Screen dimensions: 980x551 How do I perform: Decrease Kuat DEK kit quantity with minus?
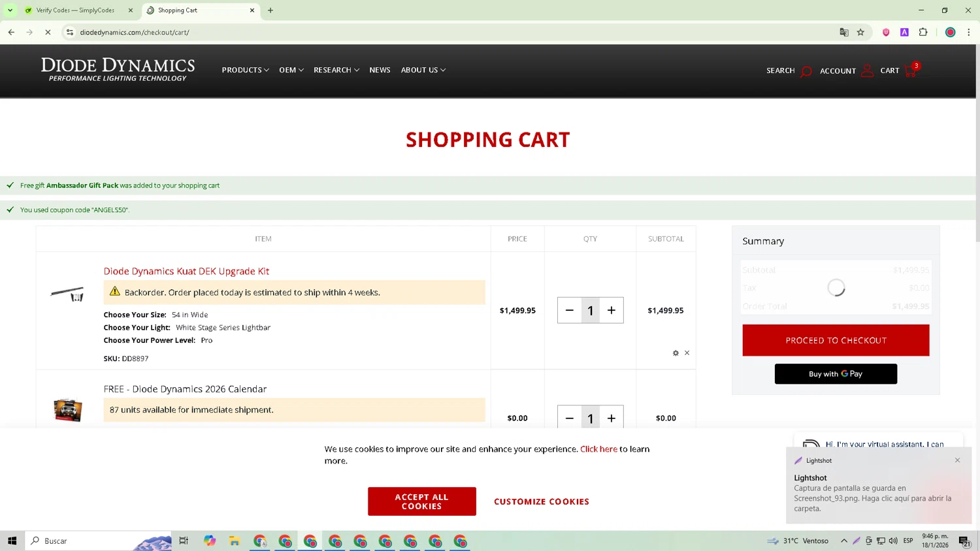pos(569,311)
